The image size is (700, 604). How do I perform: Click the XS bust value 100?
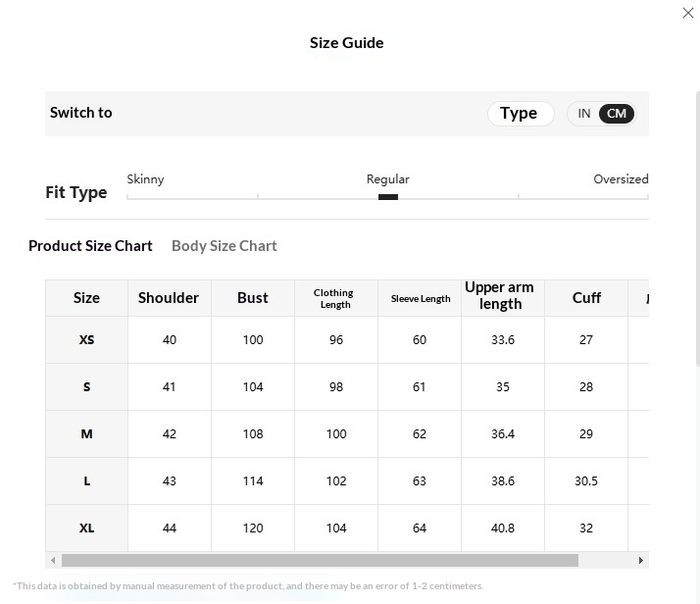click(x=253, y=340)
